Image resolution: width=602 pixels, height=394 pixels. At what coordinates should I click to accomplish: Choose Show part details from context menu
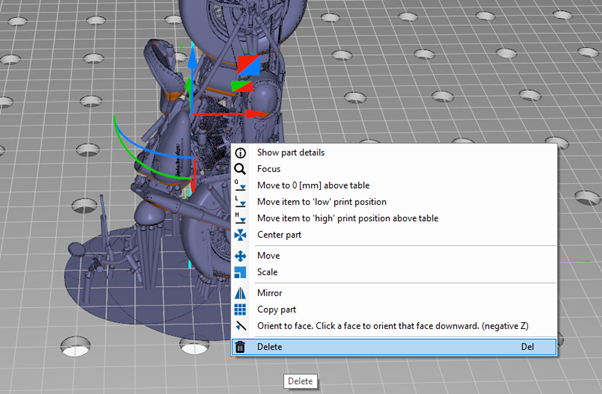pos(394,153)
